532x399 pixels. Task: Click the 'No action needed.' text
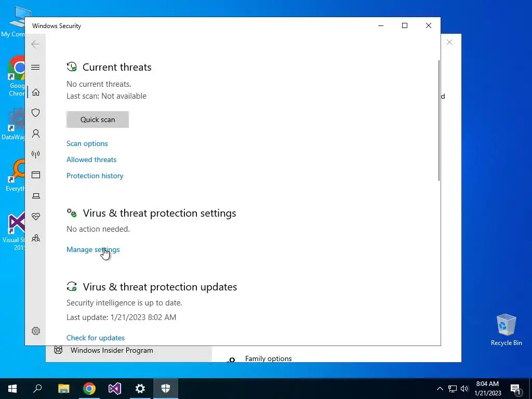click(98, 229)
